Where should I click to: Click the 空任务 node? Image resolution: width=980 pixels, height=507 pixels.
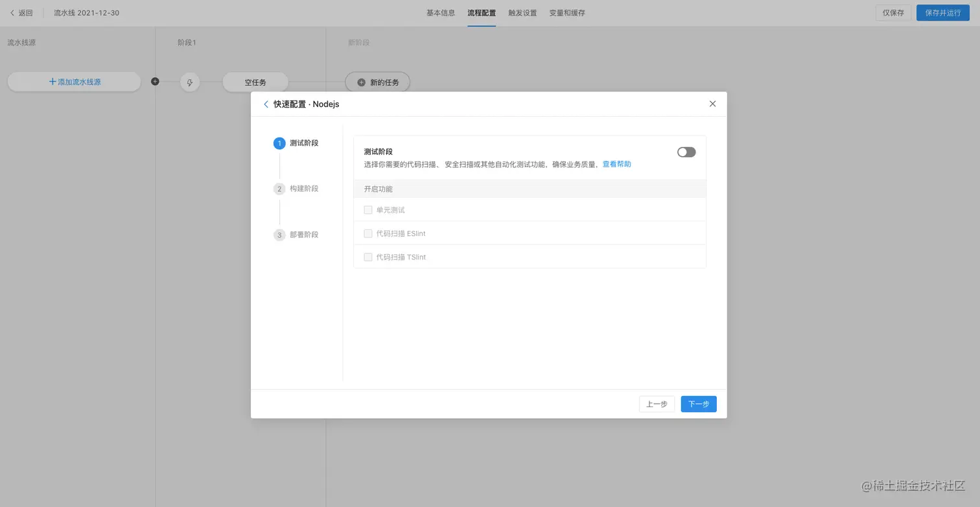pos(255,82)
